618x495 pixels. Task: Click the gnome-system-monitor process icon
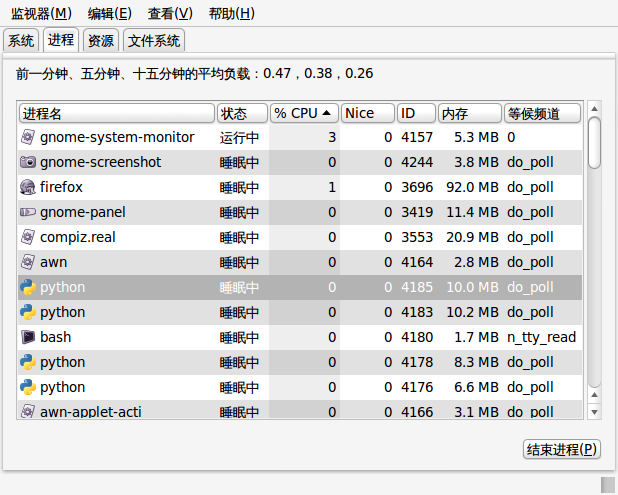pyautogui.click(x=28, y=137)
